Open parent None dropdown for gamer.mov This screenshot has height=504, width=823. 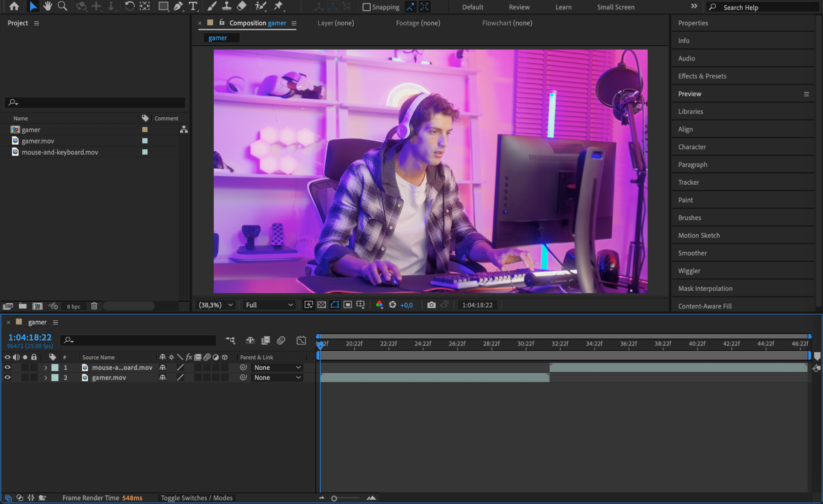coord(277,377)
